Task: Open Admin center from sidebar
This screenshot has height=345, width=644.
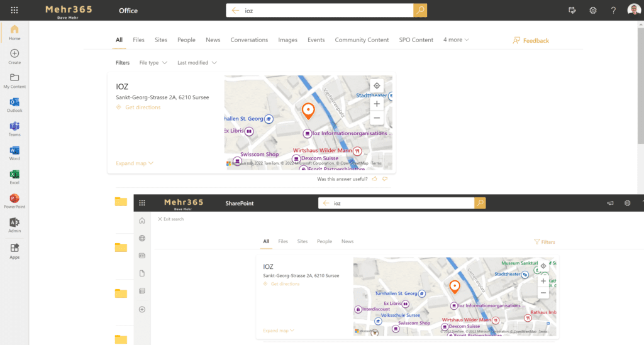Action: pos(14,225)
